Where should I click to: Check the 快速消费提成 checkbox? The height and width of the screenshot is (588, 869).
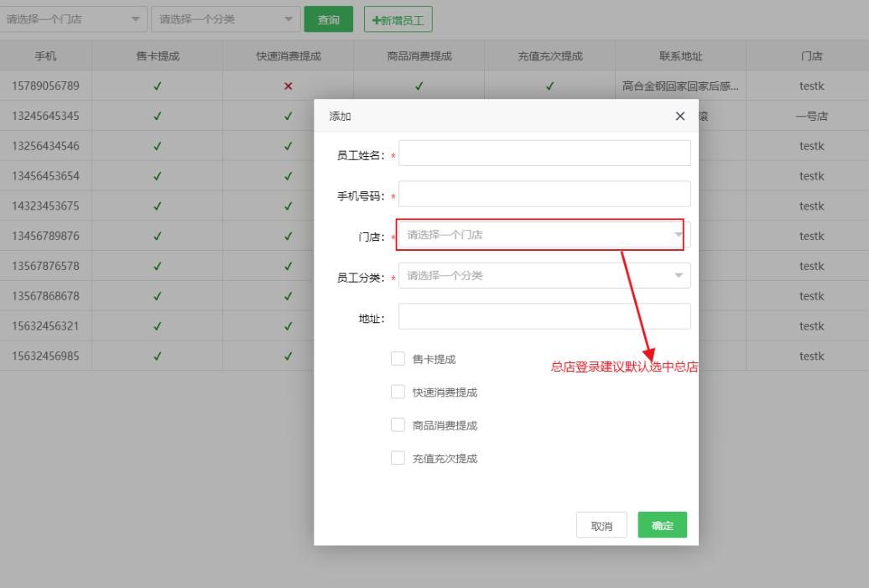pyautogui.click(x=398, y=392)
